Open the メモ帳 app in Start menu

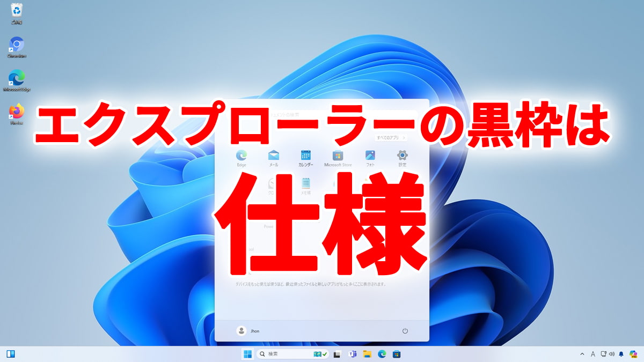pos(306,186)
